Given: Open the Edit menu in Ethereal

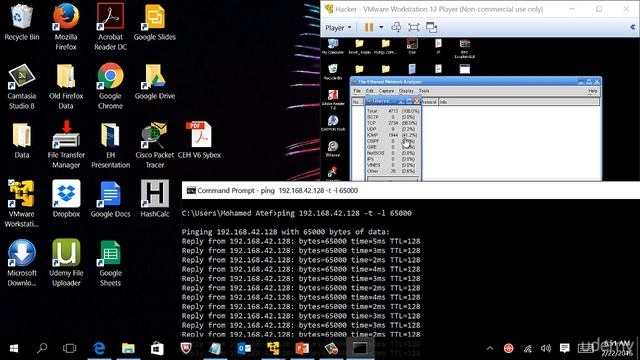Looking at the screenshot, I should [370, 91].
